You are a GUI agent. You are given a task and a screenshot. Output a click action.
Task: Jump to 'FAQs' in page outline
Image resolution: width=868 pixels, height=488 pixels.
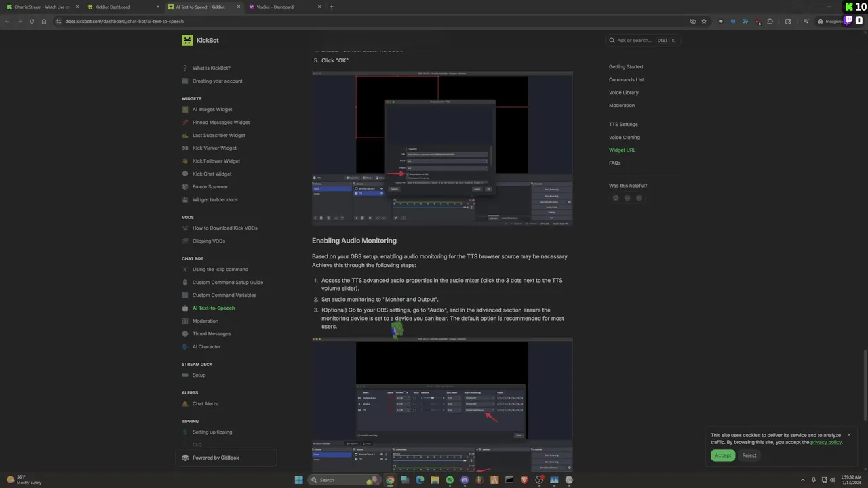[x=614, y=163]
